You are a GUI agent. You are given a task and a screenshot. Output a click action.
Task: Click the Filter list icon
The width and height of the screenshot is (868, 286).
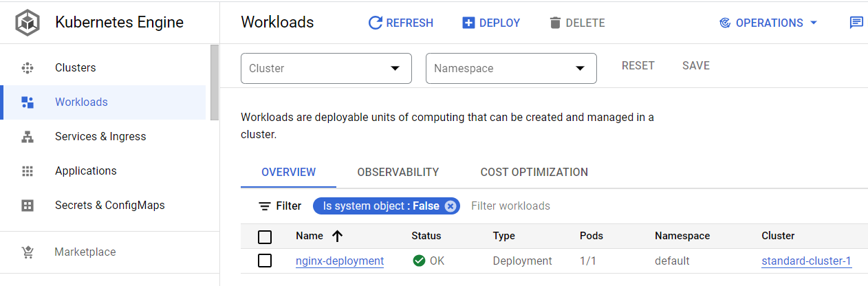[264, 206]
